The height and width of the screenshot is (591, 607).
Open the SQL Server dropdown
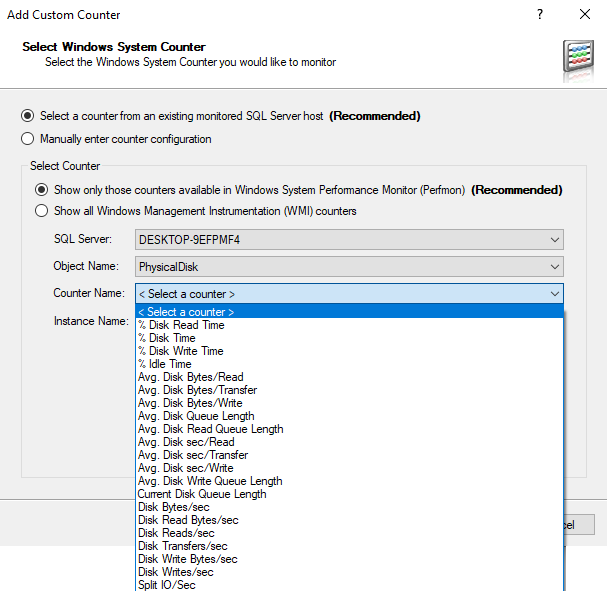554,240
